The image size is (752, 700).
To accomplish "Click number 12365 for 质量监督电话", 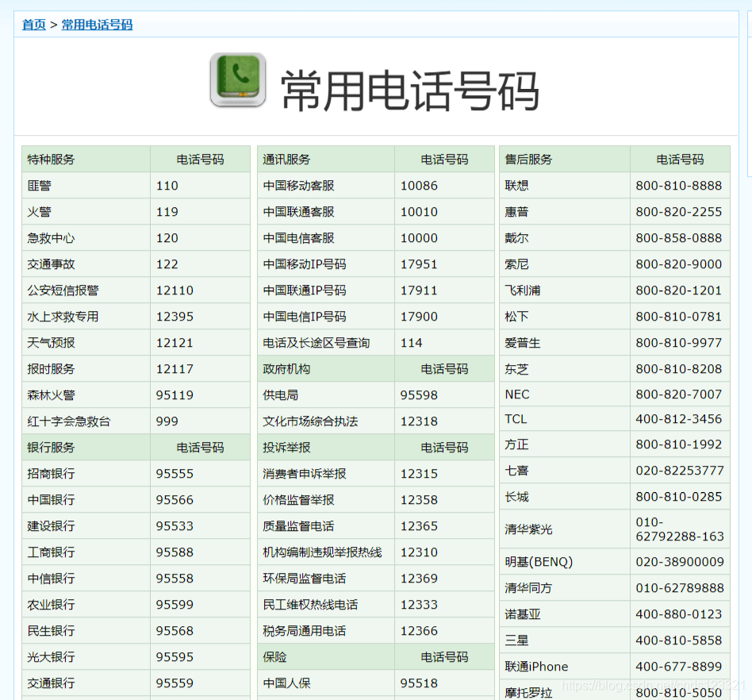I will tap(419, 526).
